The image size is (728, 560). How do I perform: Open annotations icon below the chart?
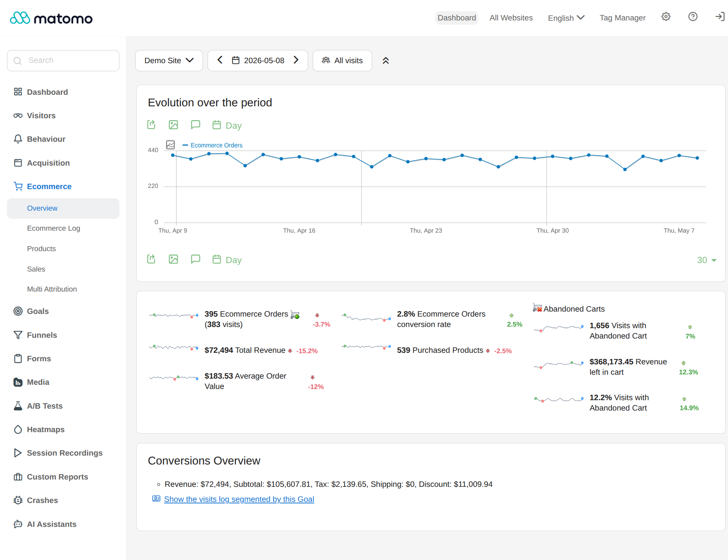click(195, 259)
